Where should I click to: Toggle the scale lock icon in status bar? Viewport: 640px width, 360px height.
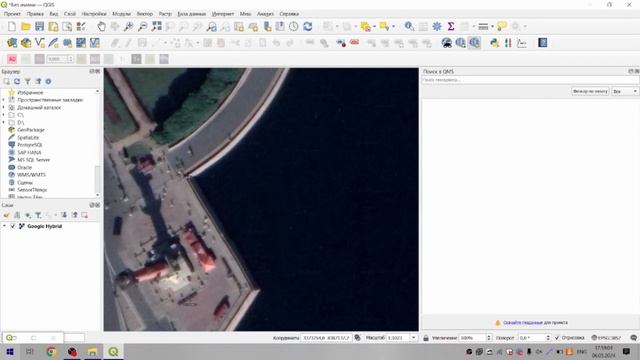point(426,338)
